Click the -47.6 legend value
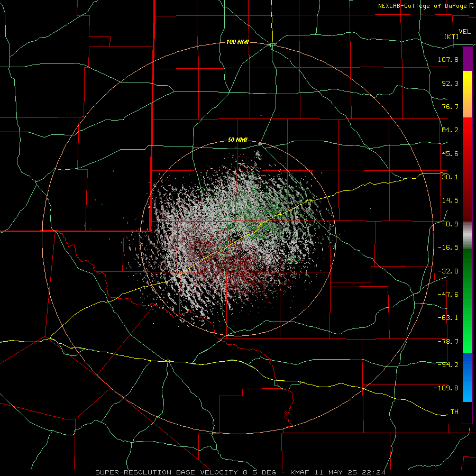Image resolution: width=476 pixels, height=476 pixels. 448,295
